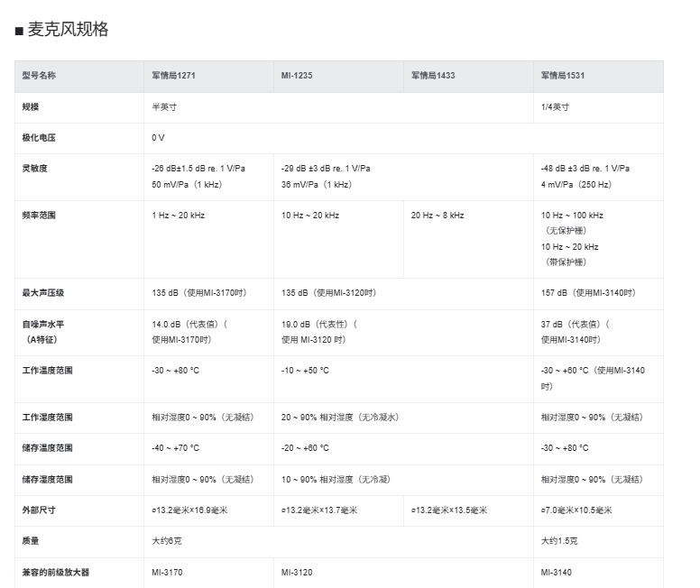
Task: Select the 质量 row label
Action: point(31,541)
